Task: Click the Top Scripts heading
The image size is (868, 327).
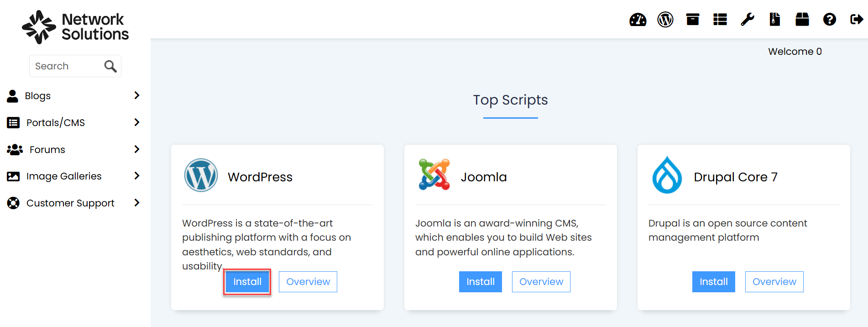Action: click(510, 100)
